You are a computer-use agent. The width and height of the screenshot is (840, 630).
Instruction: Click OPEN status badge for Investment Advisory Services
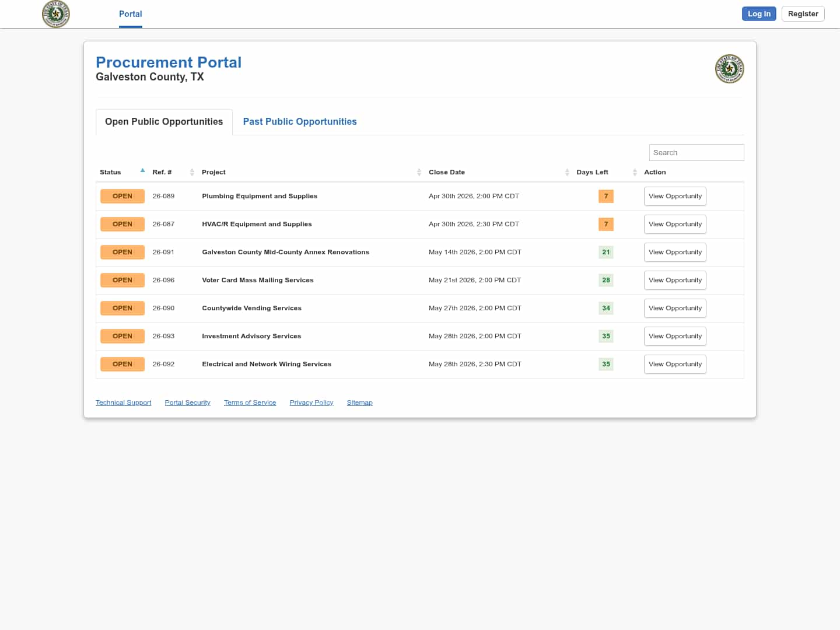(123, 336)
